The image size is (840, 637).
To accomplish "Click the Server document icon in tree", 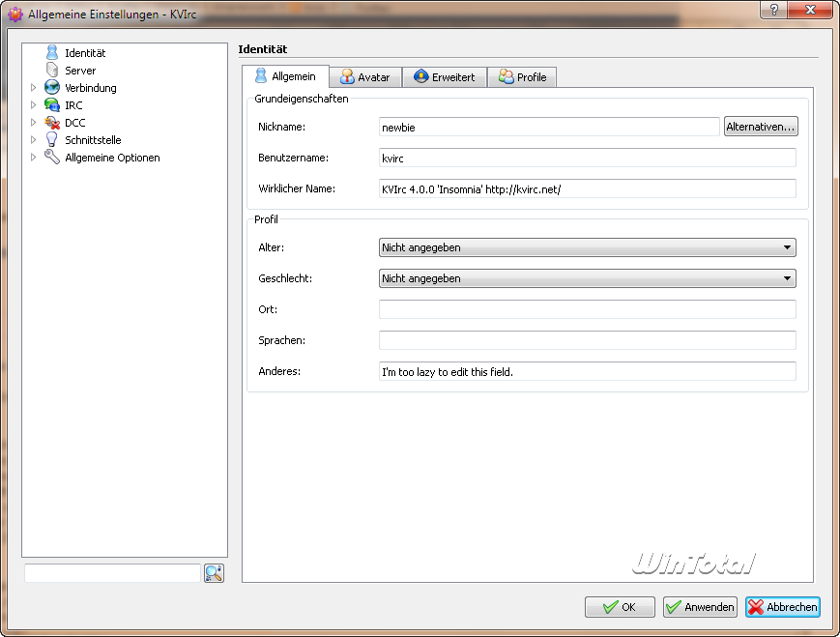I will coord(52,71).
